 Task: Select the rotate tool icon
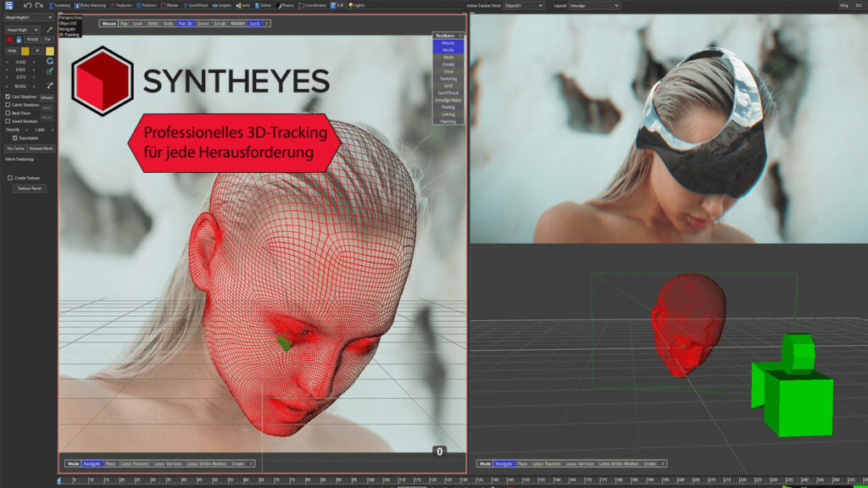pos(50,61)
